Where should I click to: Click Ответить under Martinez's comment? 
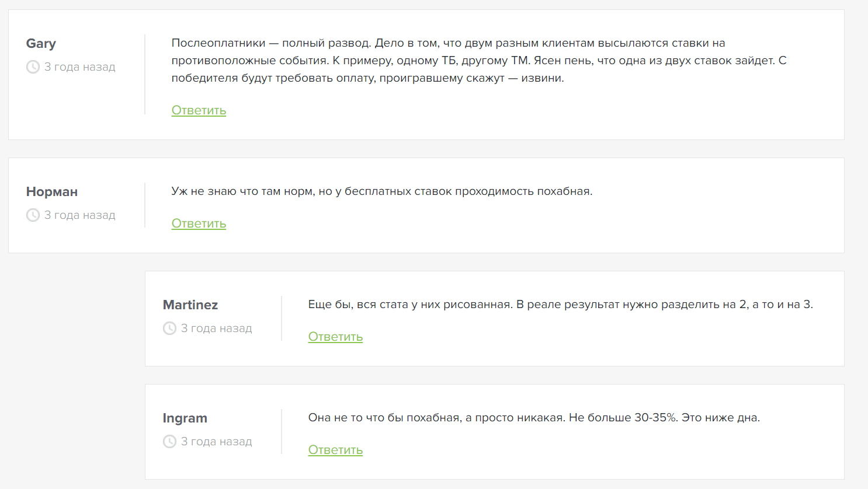point(335,337)
